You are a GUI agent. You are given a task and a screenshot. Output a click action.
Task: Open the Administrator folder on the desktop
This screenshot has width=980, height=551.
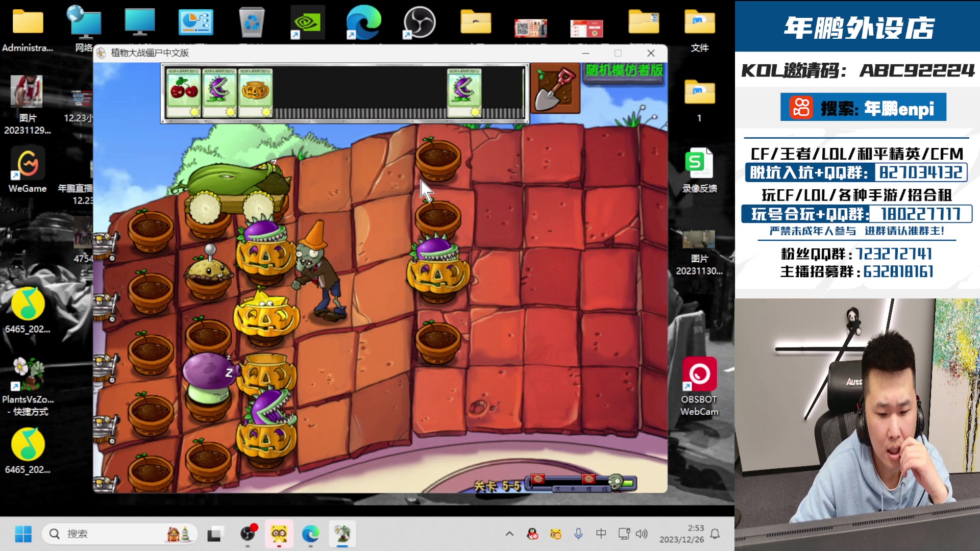(28, 30)
